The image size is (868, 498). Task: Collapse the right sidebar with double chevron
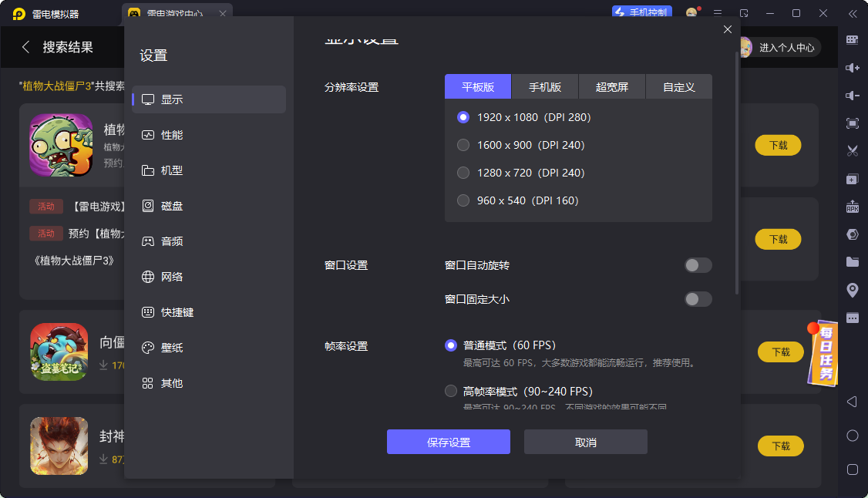coord(852,13)
